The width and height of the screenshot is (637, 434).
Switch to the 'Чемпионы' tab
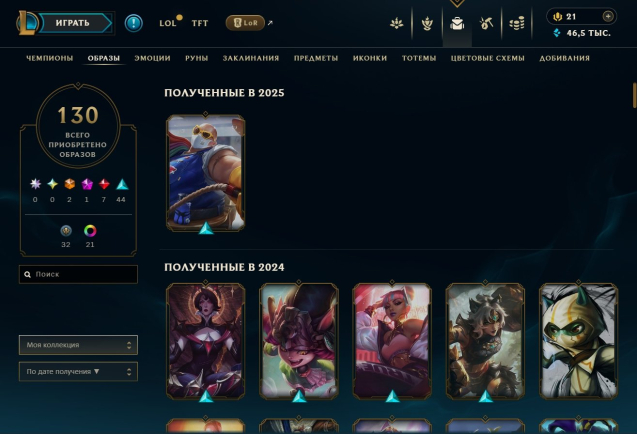pyautogui.click(x=50, y=58)
